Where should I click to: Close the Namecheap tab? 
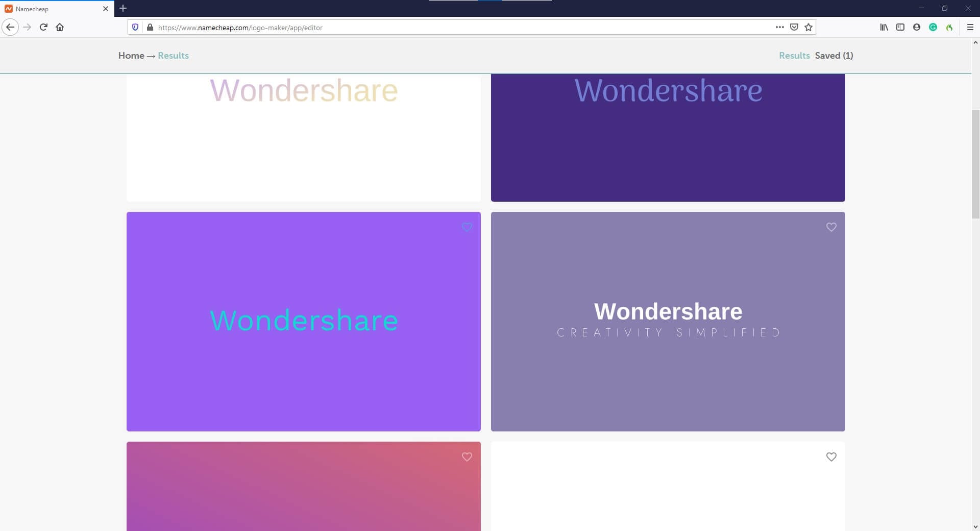(x=105, y=9)
